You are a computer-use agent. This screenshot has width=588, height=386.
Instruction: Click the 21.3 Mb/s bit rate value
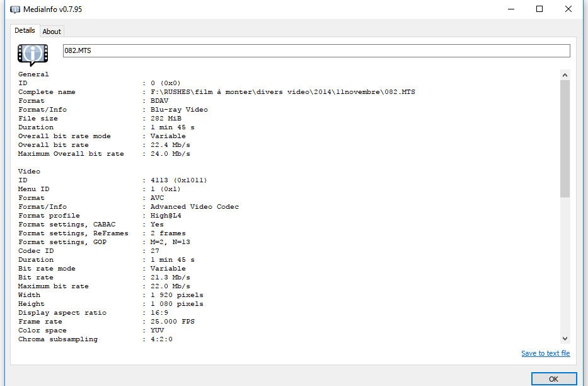point(170,278)
